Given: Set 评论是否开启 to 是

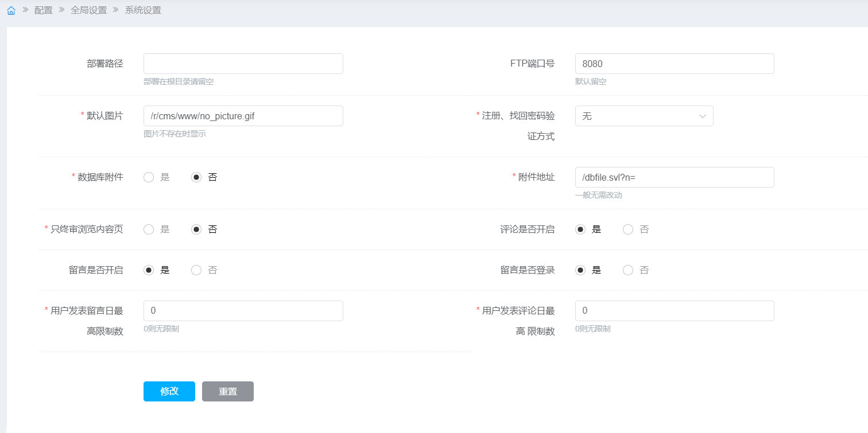Looking at the screenshot, I should click(x=580, y=229).
